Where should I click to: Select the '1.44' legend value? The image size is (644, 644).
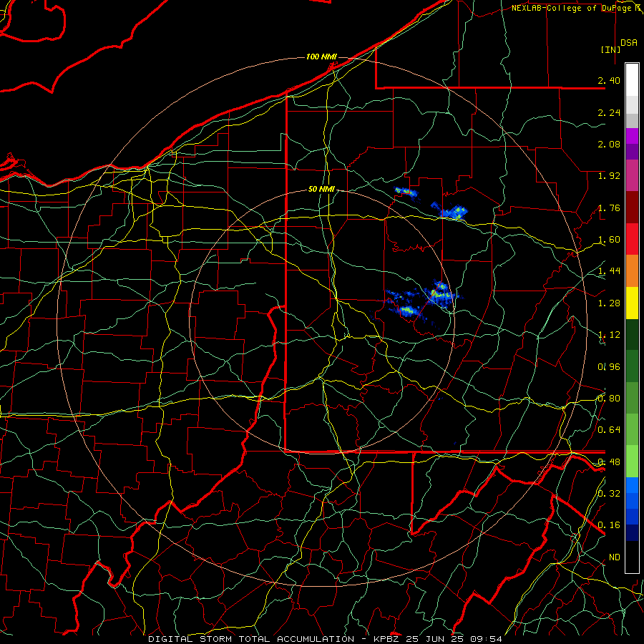click(609, 271)
